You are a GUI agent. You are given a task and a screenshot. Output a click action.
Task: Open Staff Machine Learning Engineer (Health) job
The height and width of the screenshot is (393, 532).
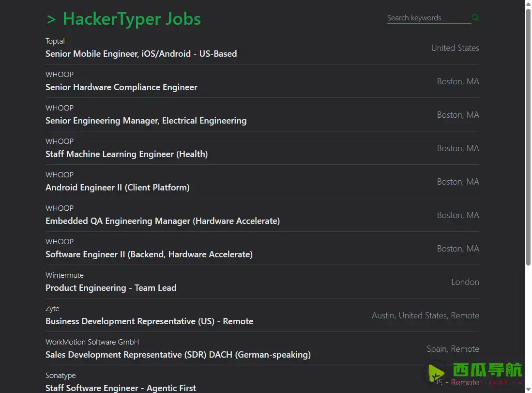click(x=126, y=154)
